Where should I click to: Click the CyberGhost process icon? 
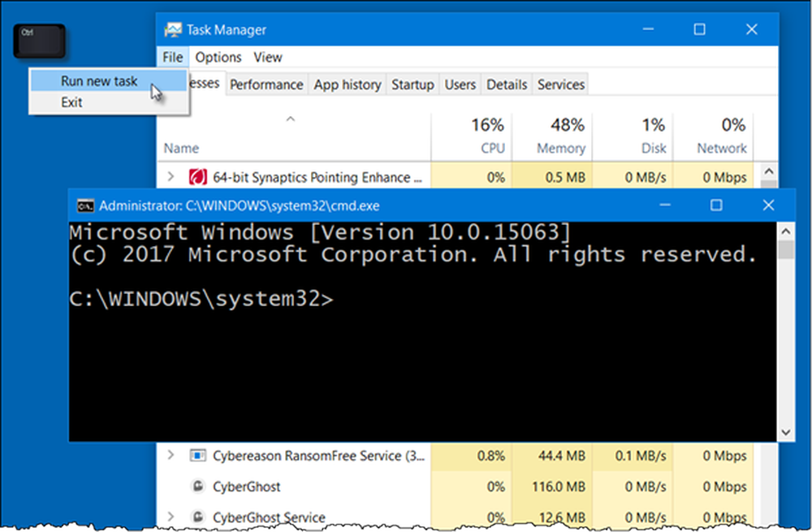(197, 487)
